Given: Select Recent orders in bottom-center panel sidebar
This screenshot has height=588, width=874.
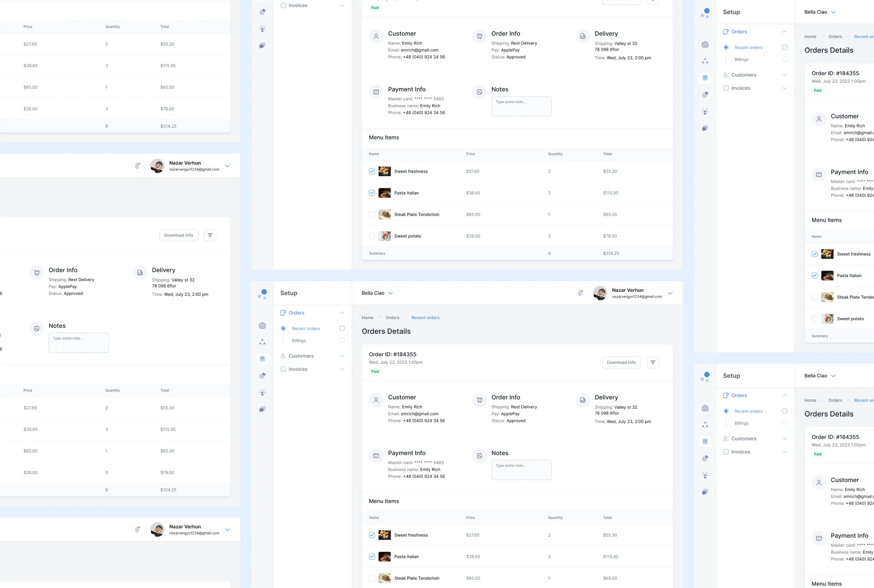Looking at the screenshot, I should tap(305, 329).
